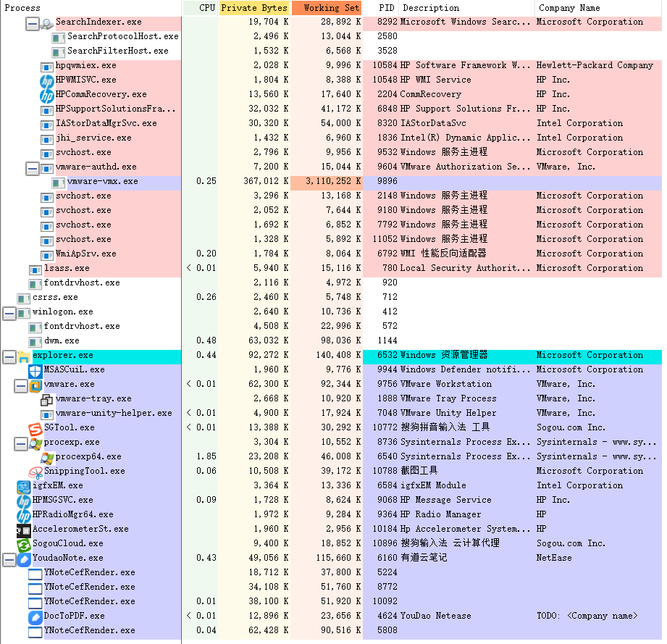
Task: Collapse the winlogon.exe tree node
Action: 9,314
